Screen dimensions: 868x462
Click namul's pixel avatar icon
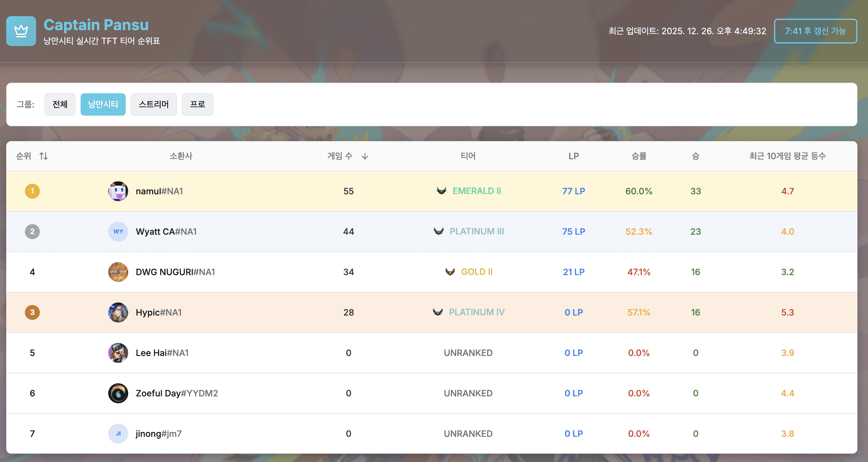click(x=118, y=191)
